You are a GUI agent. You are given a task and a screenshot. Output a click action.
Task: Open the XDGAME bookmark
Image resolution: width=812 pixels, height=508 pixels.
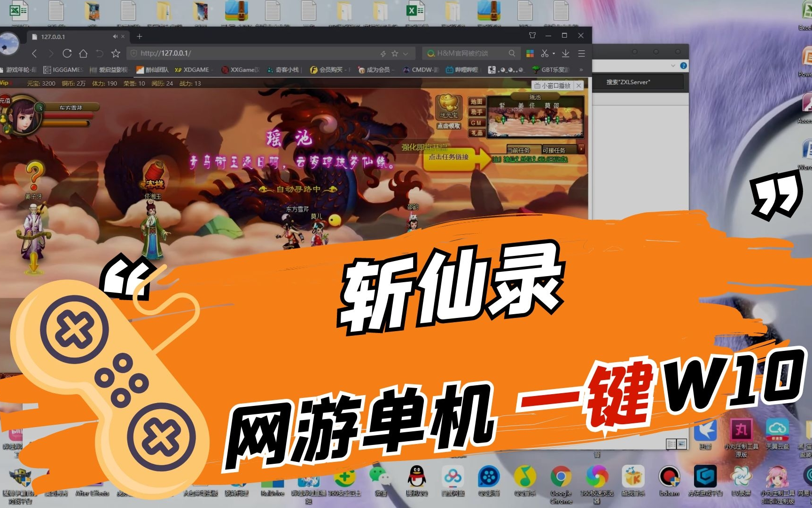[192, 70]
